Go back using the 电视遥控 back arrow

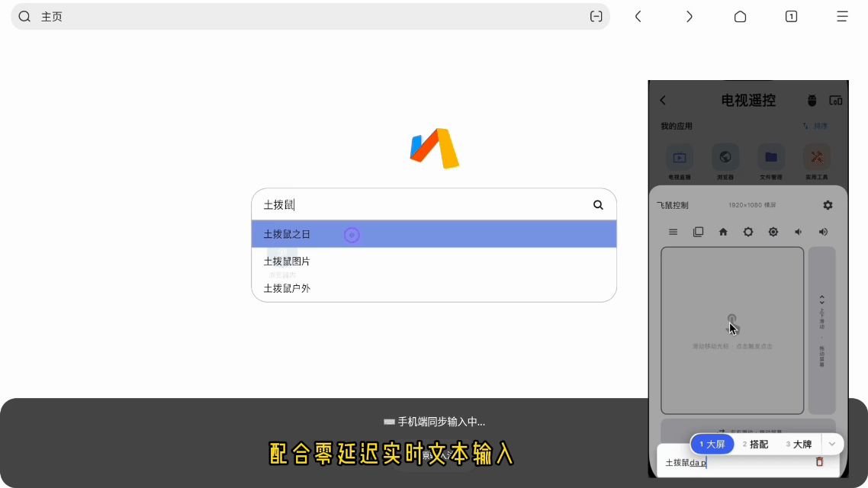point(662,100)
